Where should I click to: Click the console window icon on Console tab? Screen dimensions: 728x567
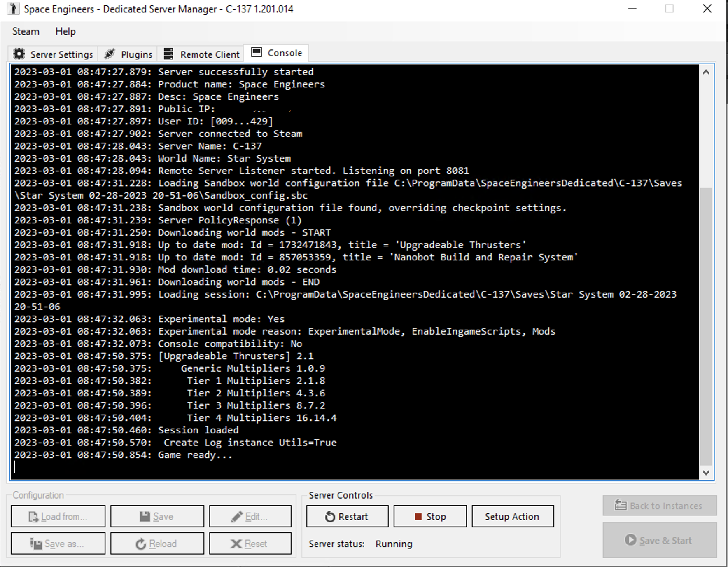(257, 52)
